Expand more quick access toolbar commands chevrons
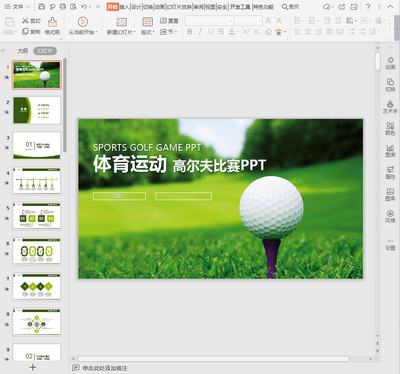400x374 pixels. point(98,7)
